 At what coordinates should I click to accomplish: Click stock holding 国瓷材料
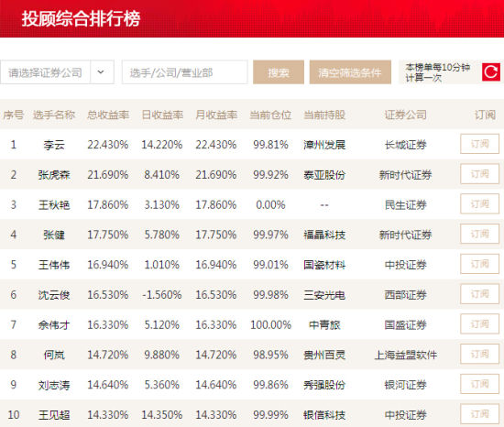(324, 265)
